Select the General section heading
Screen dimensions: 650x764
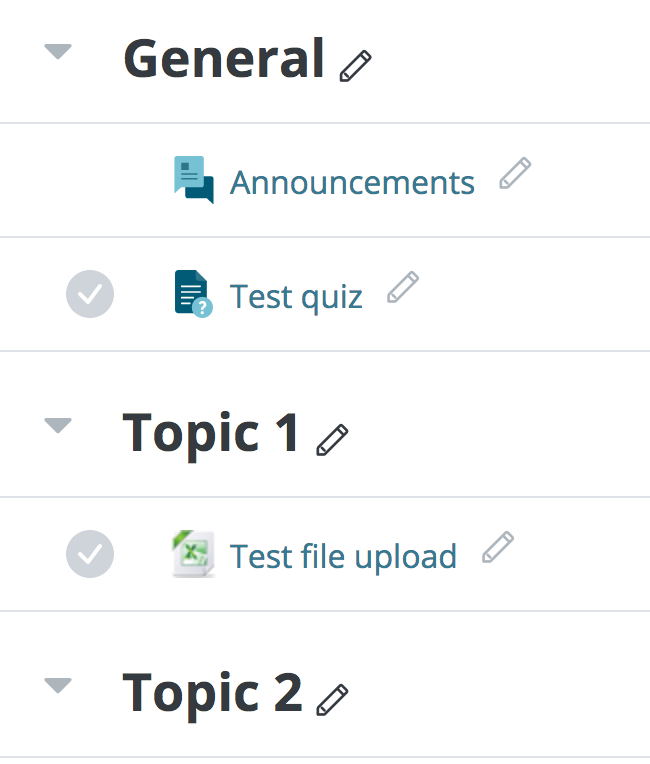(x=224, y=58)
